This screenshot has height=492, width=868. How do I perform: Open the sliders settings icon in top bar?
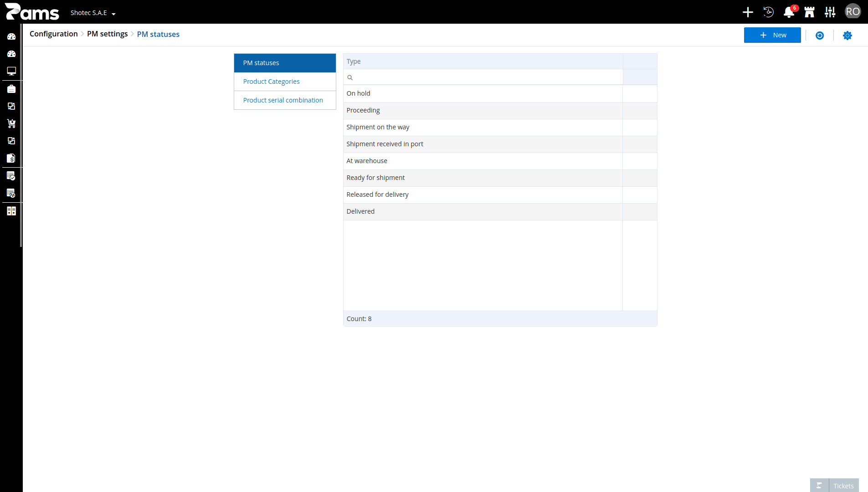coord(830,12)
